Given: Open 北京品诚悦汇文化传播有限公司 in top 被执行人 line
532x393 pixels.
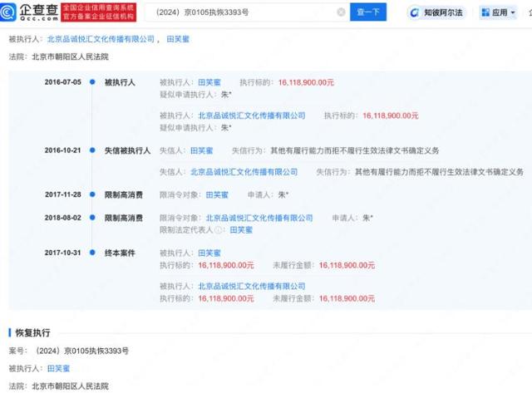Looking at the screenshot, I should click(x=101, y=39).
